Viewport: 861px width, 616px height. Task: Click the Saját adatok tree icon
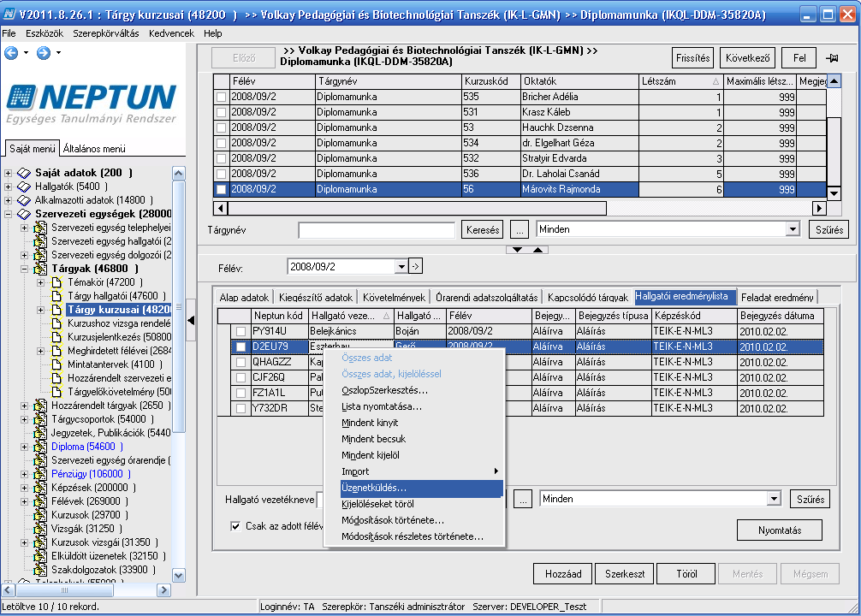tap(24, 173)
